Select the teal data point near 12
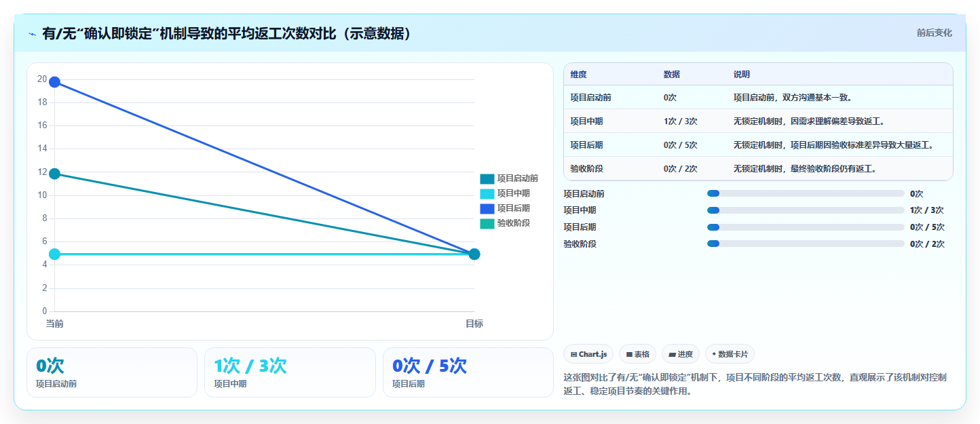This screenshot has width=980, height=424. [54, 174]
